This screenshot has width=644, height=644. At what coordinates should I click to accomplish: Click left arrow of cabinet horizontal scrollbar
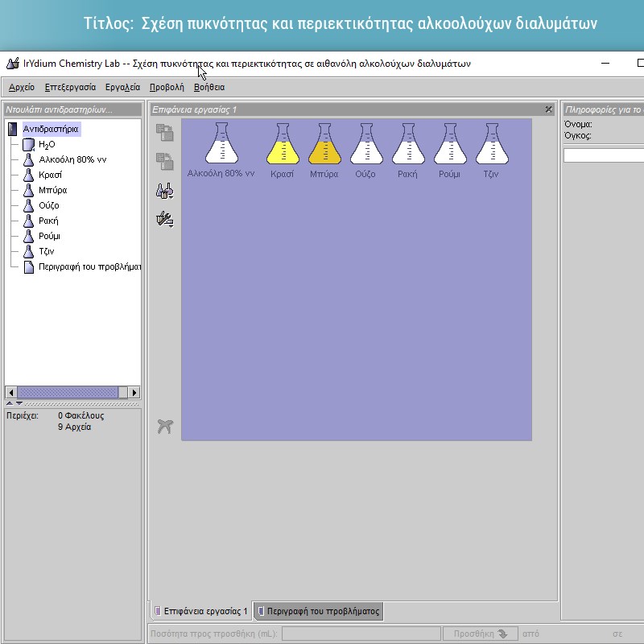11,392
